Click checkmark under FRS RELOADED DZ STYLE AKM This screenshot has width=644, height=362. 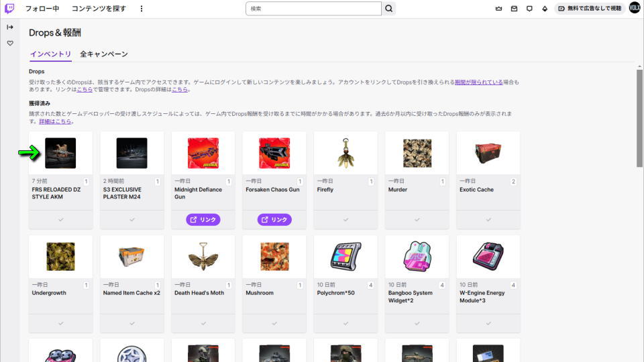click(61, 220)
